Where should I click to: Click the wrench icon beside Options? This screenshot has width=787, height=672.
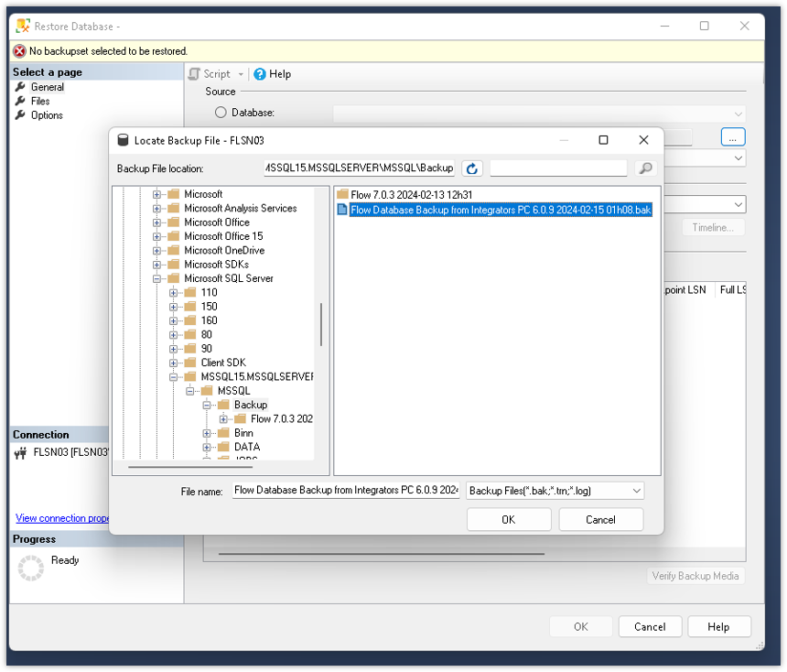click(x=20, y=115)
